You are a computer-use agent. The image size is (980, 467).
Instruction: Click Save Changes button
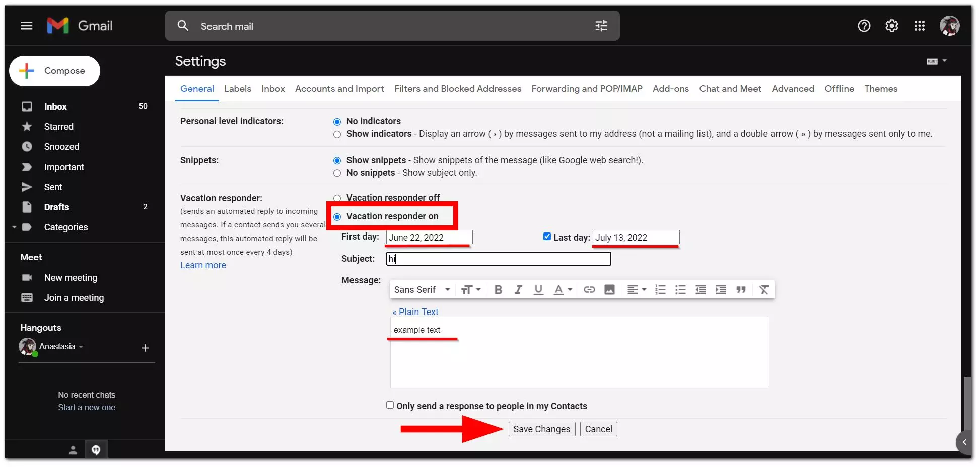point(542,429)
